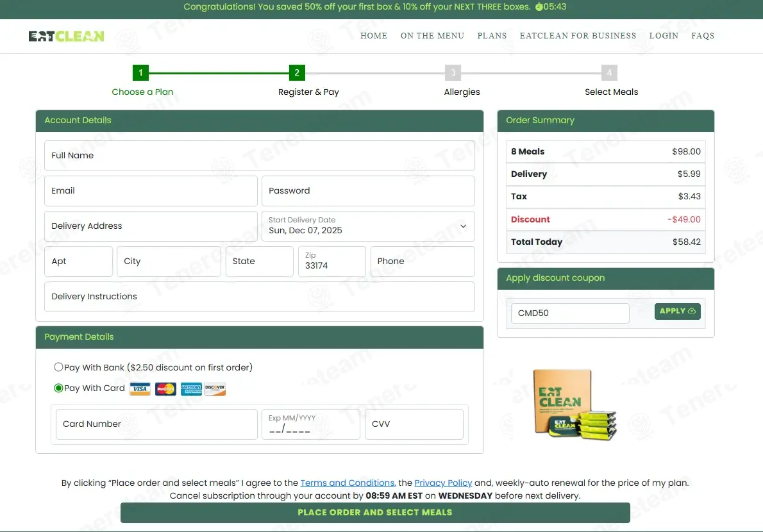Click LOGIN in navigation
This screenshot has height=532, width=763.
[664, 35]
